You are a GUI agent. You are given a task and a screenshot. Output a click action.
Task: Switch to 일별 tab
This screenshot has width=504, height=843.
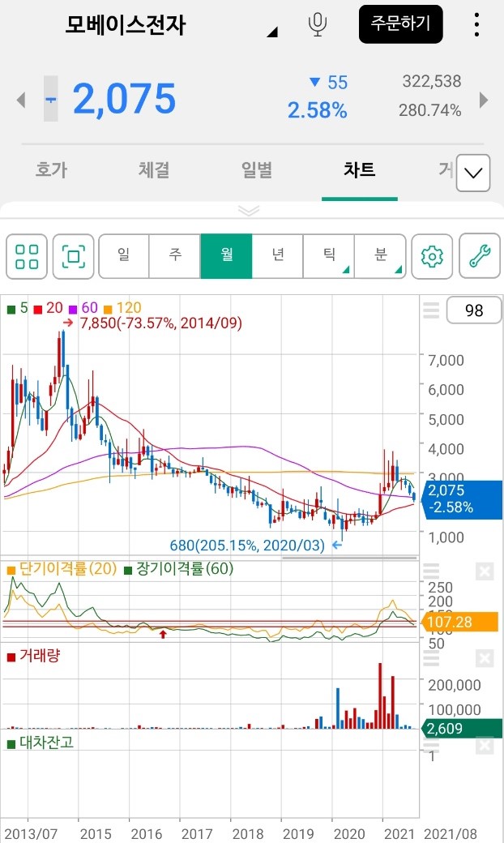click(257, 170)
